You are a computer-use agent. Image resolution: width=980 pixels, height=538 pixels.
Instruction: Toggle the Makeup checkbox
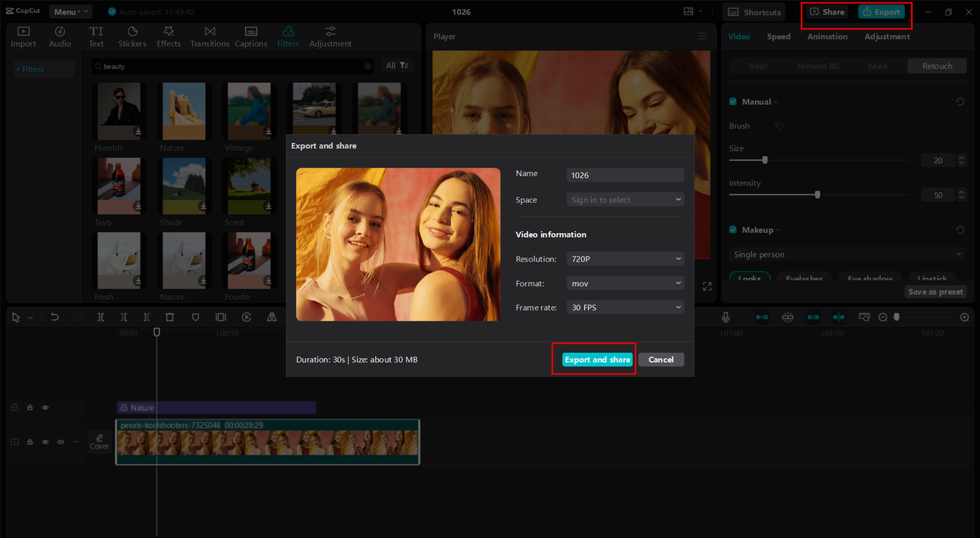pos(733,230)
